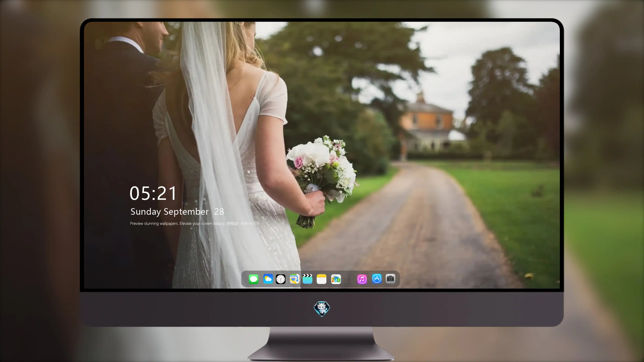Open the App Store icon
The height and width of the screenshot is (362, 644).
[x=377, y=279]
